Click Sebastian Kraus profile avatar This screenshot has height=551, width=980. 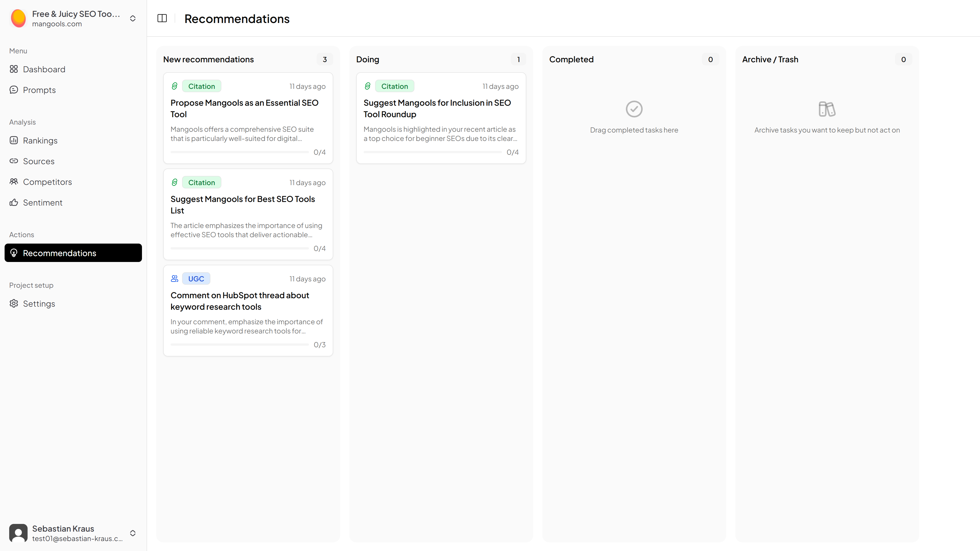pos(18,533)
